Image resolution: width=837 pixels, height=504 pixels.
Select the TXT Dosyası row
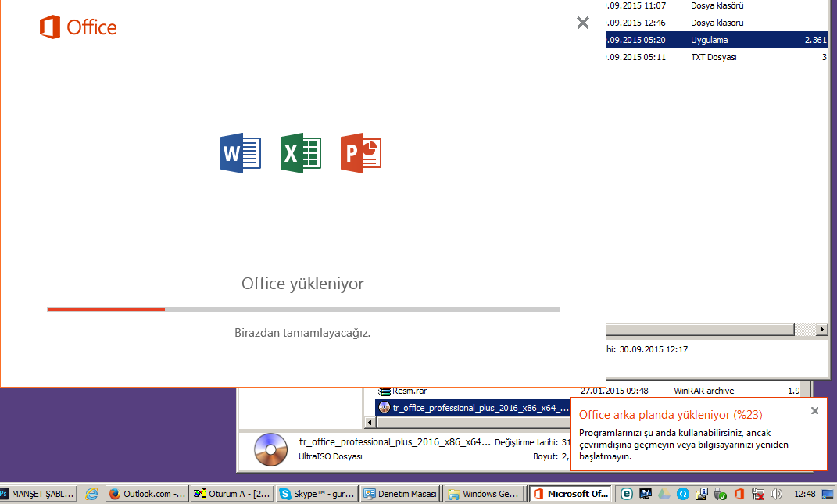click(x=717, y=57)
